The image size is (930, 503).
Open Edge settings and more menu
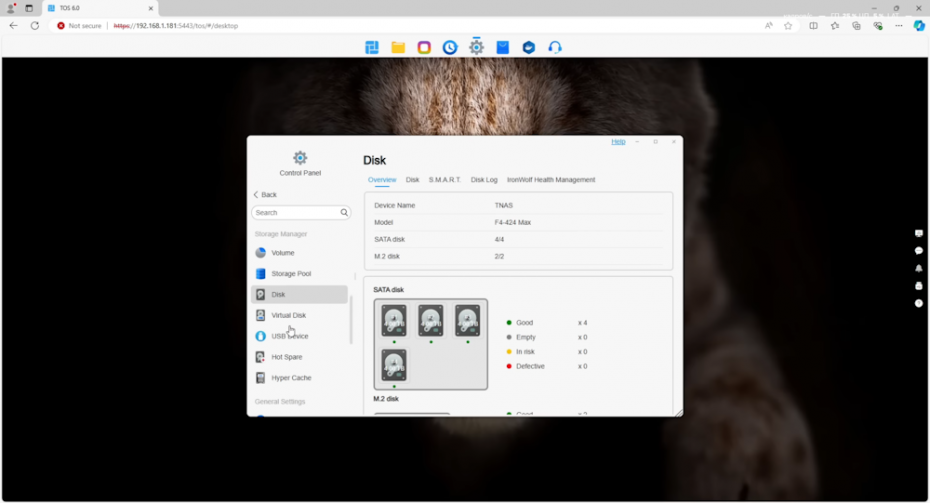pos(899,26)
